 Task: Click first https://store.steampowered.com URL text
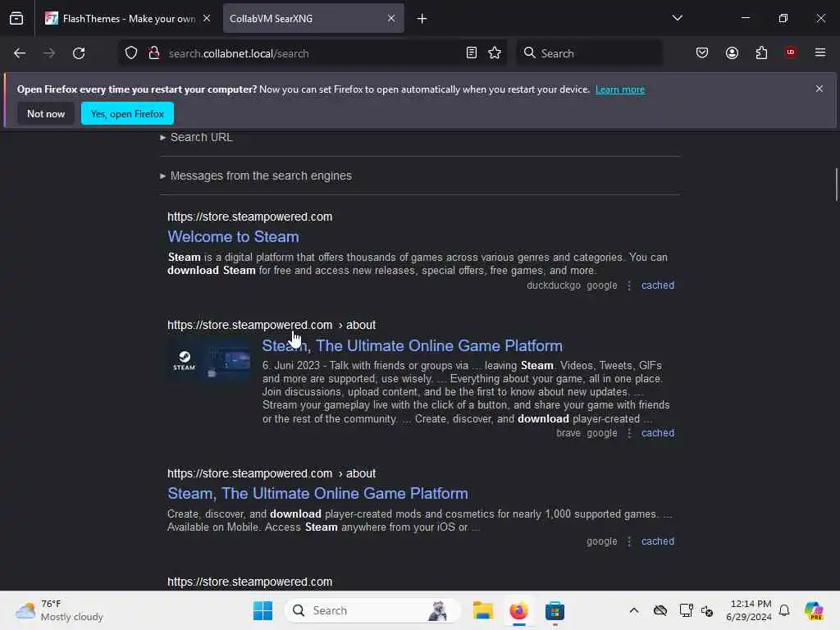(249, 217)
